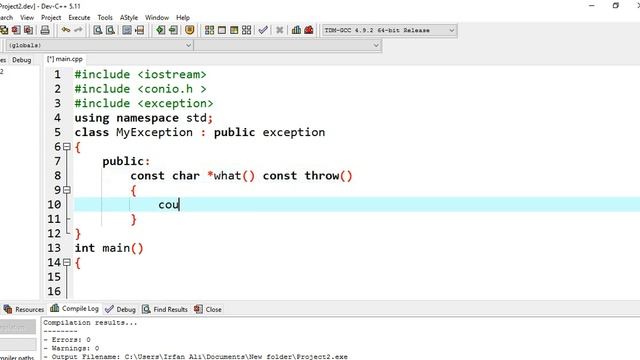
Task: Click the 'Output Filename' log line
Action: coord(196,356)
